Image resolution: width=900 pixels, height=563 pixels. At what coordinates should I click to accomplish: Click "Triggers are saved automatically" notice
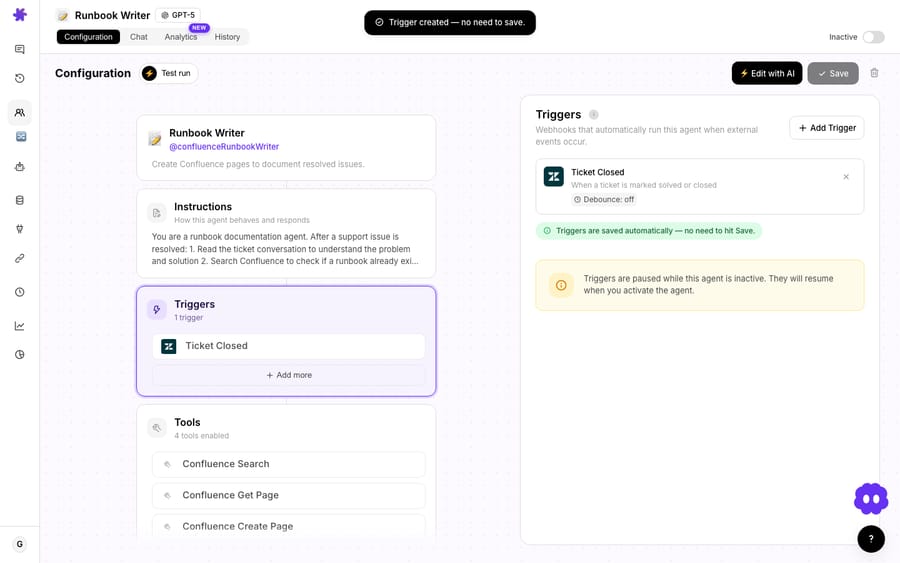pyautogui.click(x=649, y=231)
